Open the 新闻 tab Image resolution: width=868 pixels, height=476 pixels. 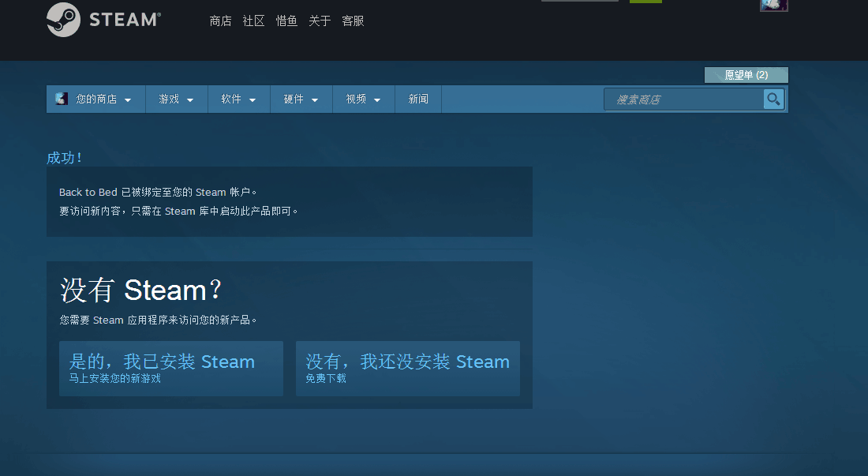(x=418, y=99)
